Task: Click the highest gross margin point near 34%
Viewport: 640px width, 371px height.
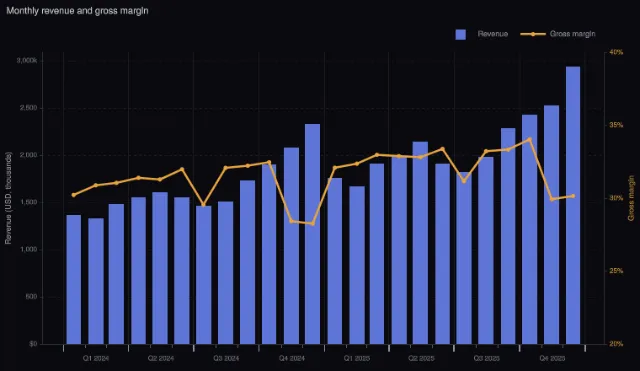Action: click(530, 140)
